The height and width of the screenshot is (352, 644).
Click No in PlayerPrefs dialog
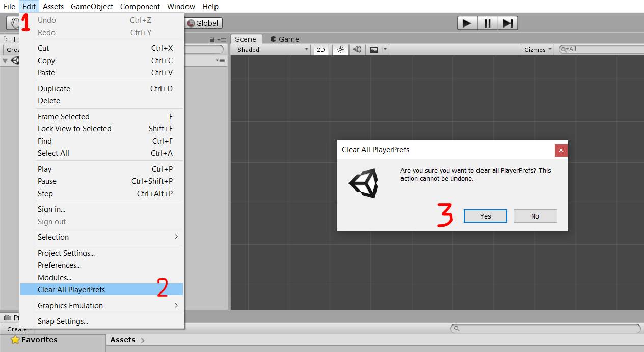[535, 216]
